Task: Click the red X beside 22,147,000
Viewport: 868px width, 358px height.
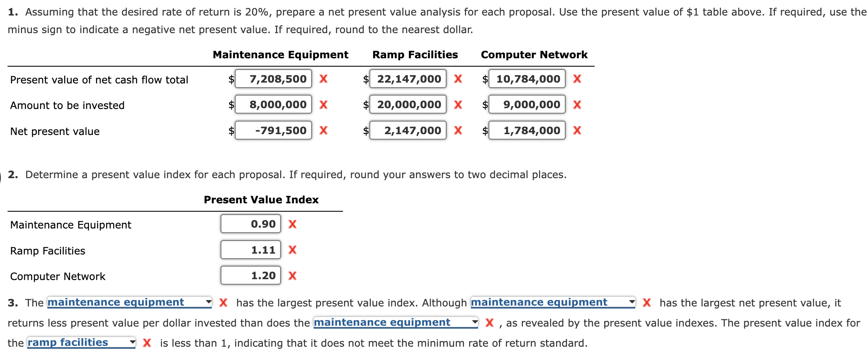Action: [x=458, y=79]
